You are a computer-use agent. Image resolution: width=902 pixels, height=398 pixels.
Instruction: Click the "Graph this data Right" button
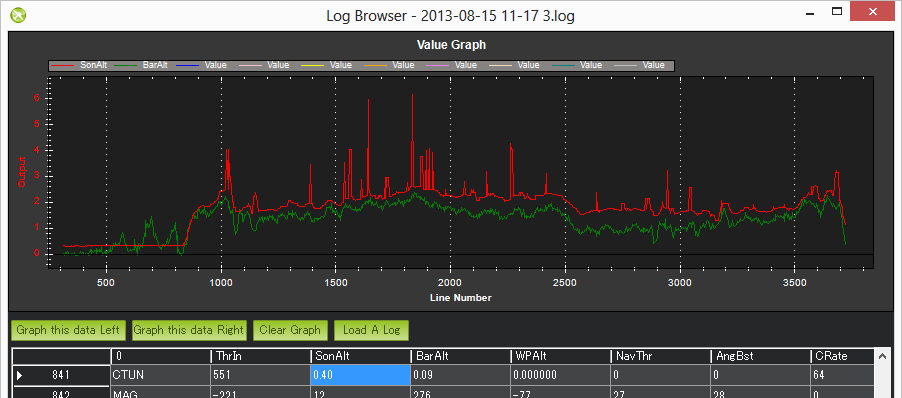[189, 330]
